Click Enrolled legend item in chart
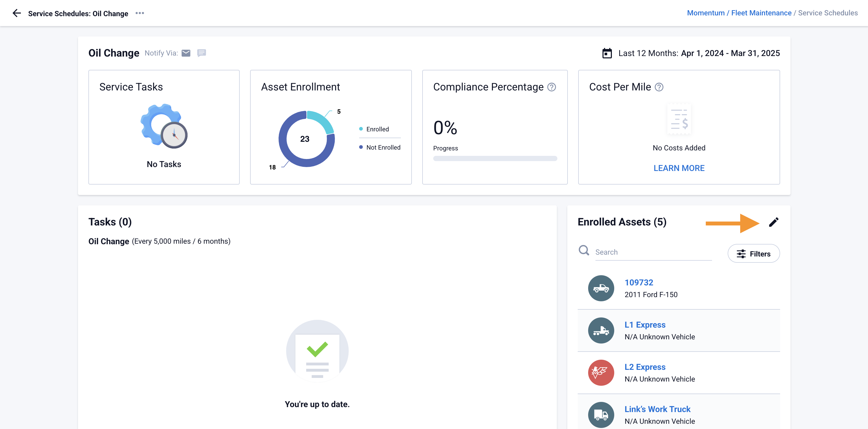Image resolution: width=868 pixels, height=429 pixels. 377,129
